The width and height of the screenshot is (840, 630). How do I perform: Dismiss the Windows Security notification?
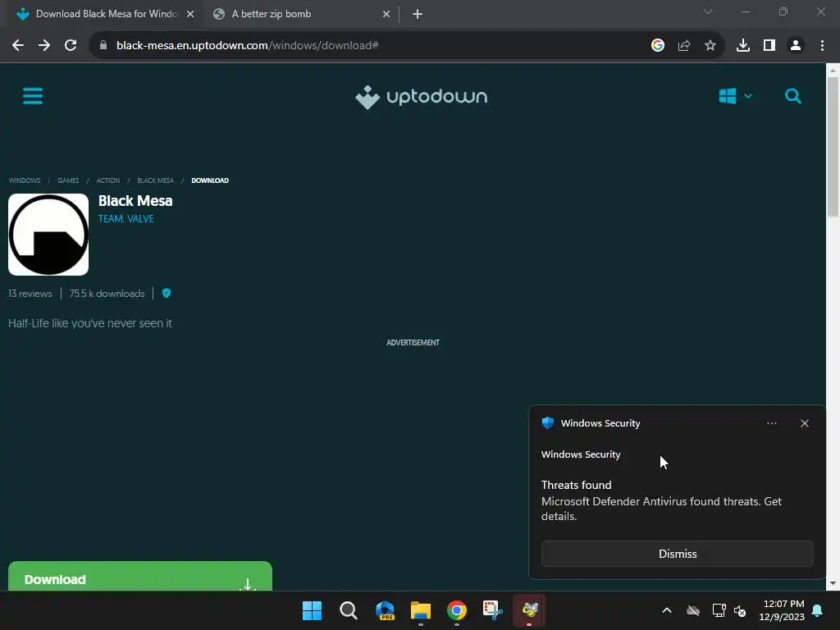pyautogui.click(x=677, y=554)
